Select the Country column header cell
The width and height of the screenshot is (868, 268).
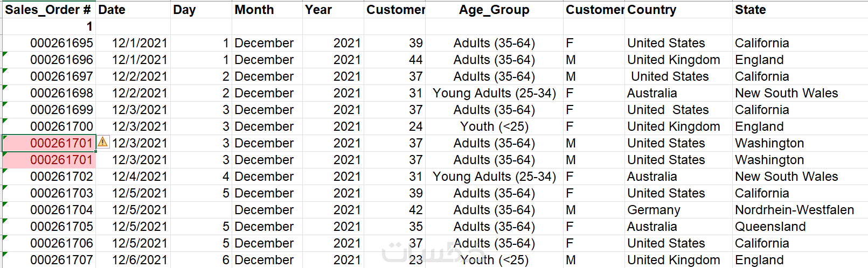tap(678, 10)
